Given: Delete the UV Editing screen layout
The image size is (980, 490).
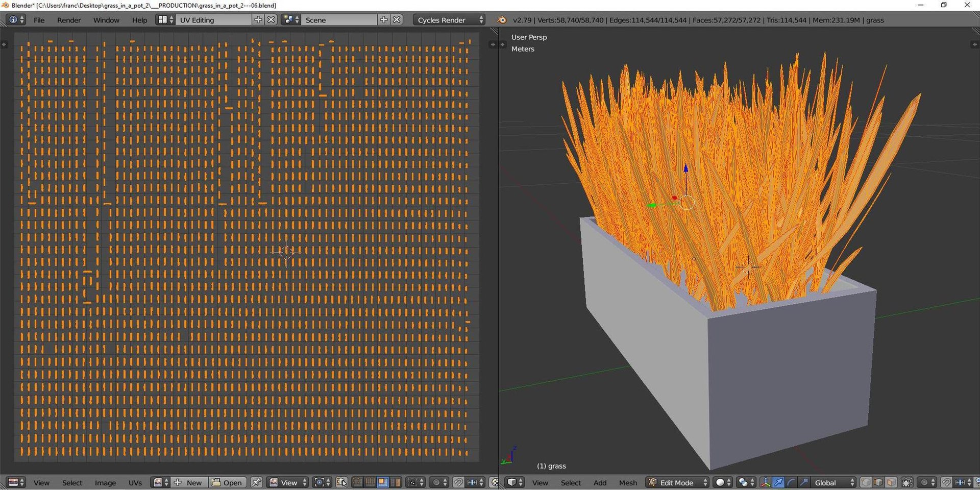Looking at the screenshot, I should coord(272,20).
